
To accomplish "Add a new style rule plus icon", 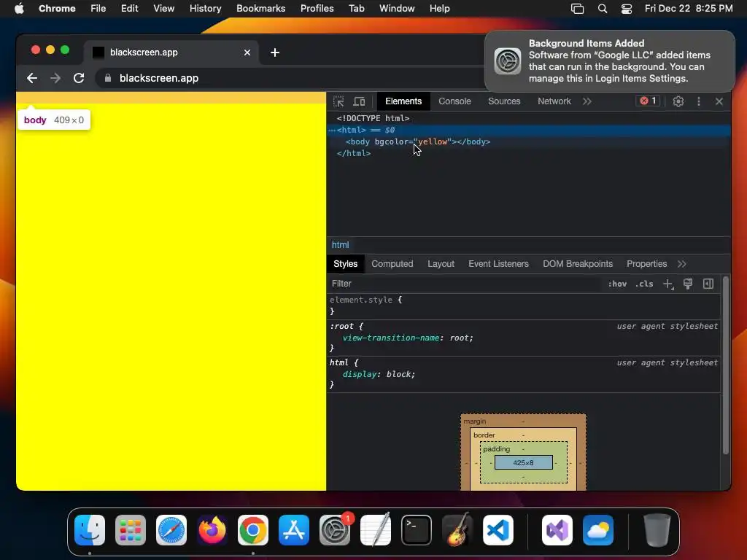I will click(668, 284).
